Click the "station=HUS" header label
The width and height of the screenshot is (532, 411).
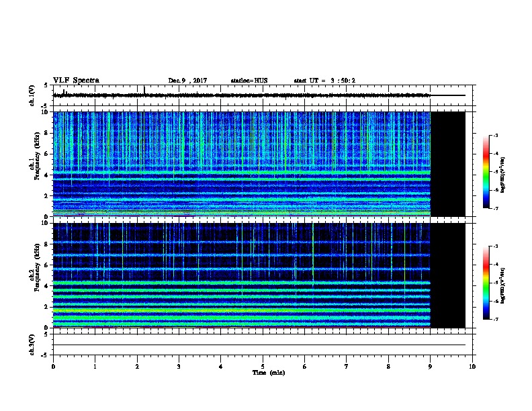(249, 81)
